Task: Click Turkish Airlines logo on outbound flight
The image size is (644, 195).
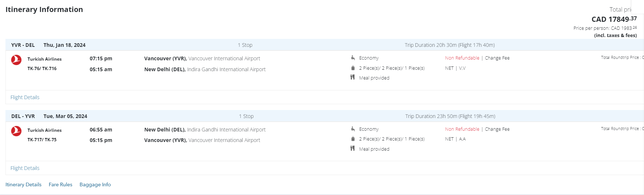Action: click(16, 60)
